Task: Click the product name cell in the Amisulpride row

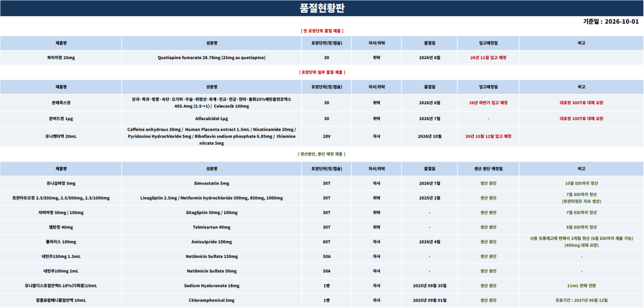Action: click(61, 242)
